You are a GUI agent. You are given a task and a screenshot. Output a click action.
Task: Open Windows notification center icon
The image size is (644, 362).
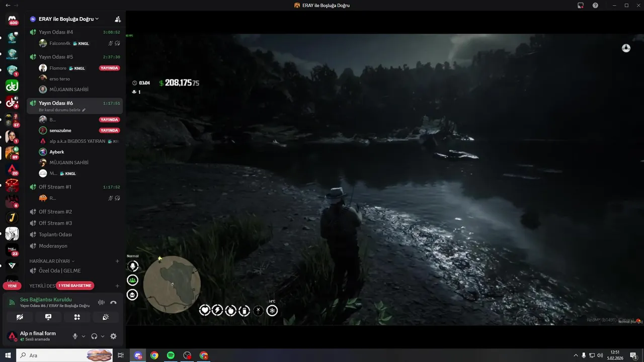click(x=634, y=355)
